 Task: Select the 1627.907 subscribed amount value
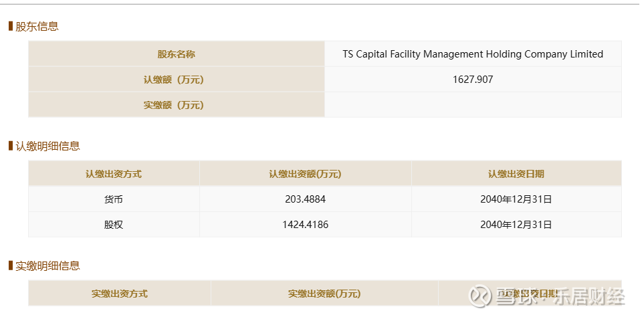click(x=473, y=80)
